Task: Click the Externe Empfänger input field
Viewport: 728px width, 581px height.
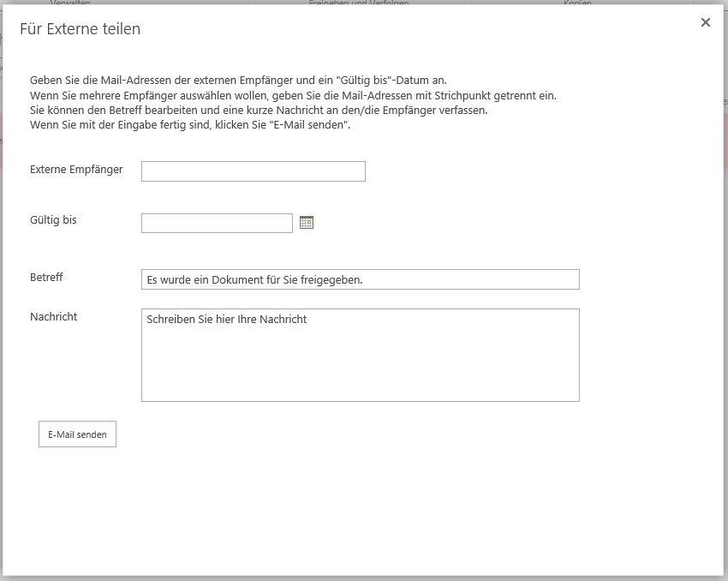Action: 254,171
